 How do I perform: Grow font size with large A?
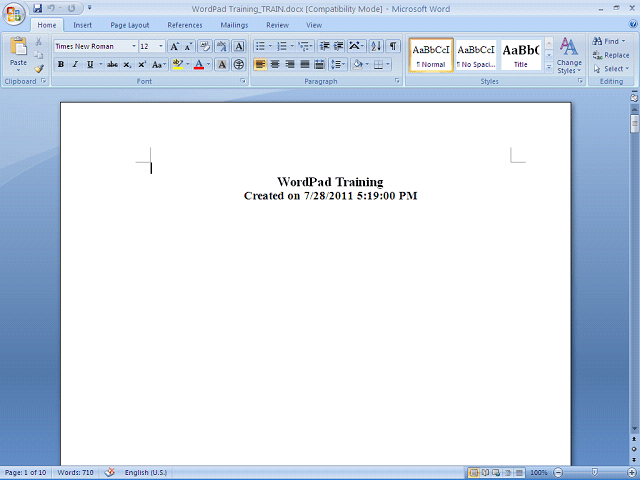click(174, 46)
